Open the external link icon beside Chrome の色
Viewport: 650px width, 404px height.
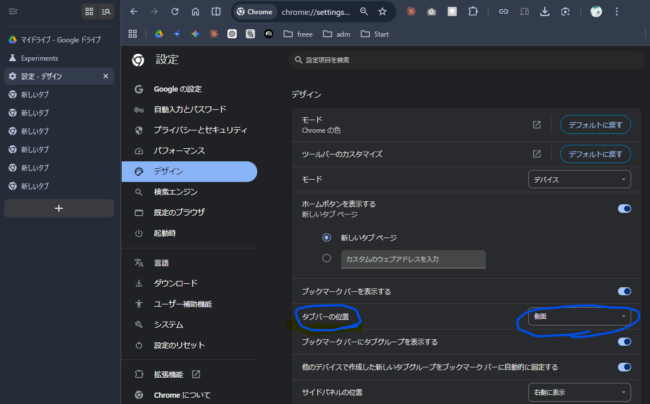537,125
